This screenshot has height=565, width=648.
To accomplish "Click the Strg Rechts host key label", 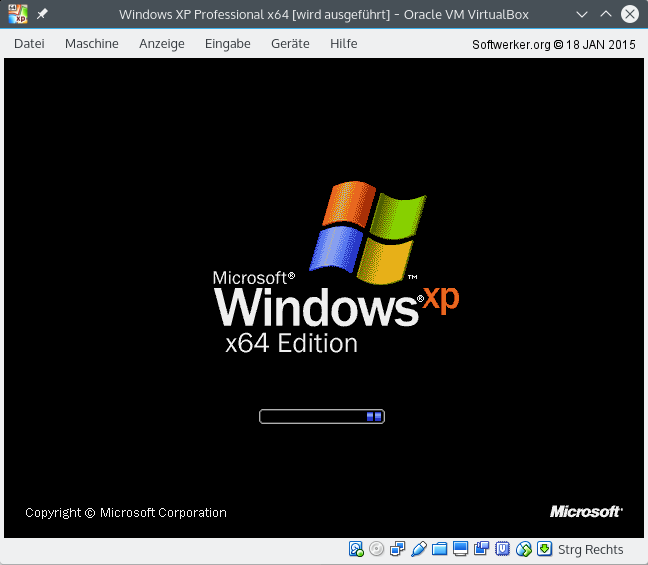I will click(590, 549).
